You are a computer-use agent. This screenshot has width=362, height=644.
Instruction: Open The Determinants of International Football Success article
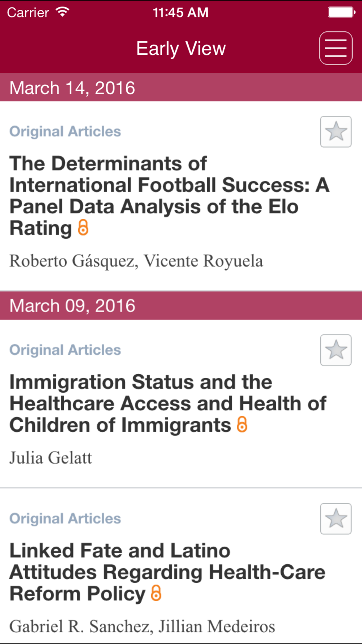[169, 196]
